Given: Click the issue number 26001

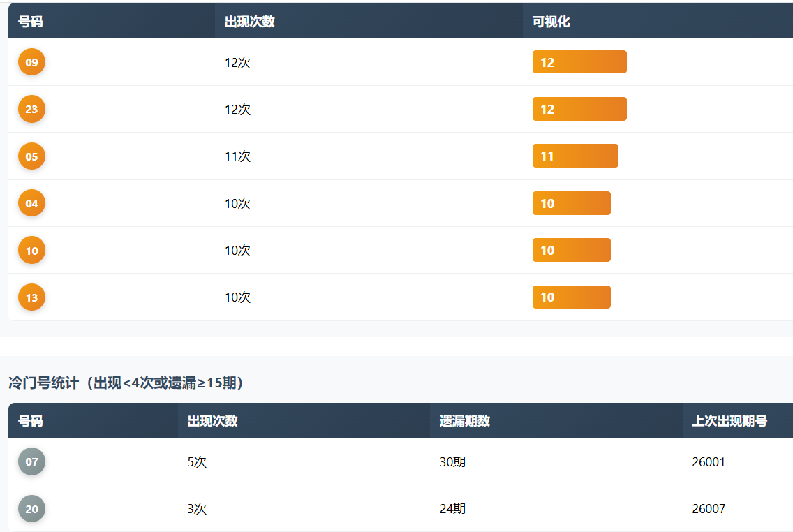Looking at the screenshot, I should (x=709, y=462).
